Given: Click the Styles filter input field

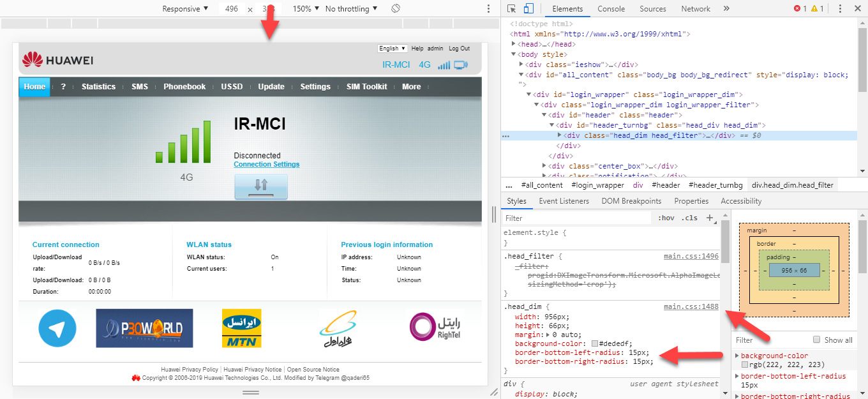Looking at the screenshot, I should 576,218.
